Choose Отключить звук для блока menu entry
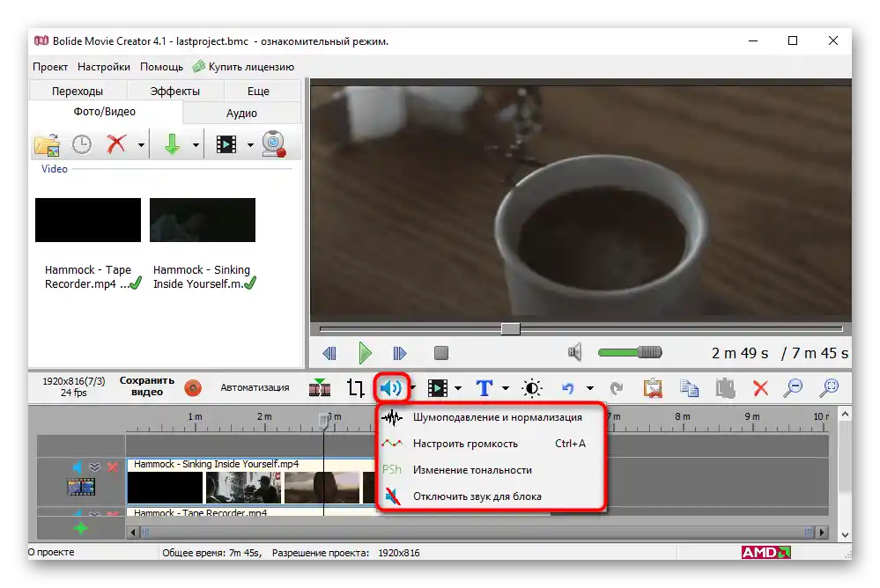This screenshot has width=880, height=588. [490, 496]
